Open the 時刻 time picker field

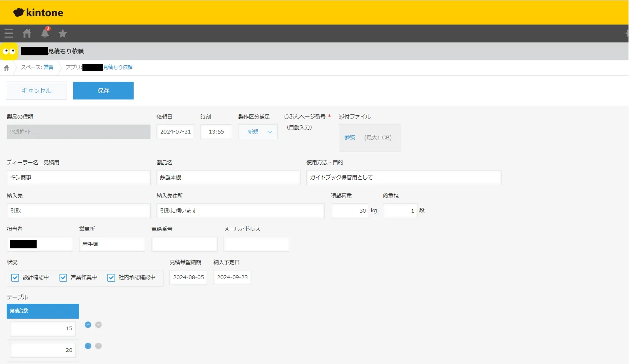[216, 132]
